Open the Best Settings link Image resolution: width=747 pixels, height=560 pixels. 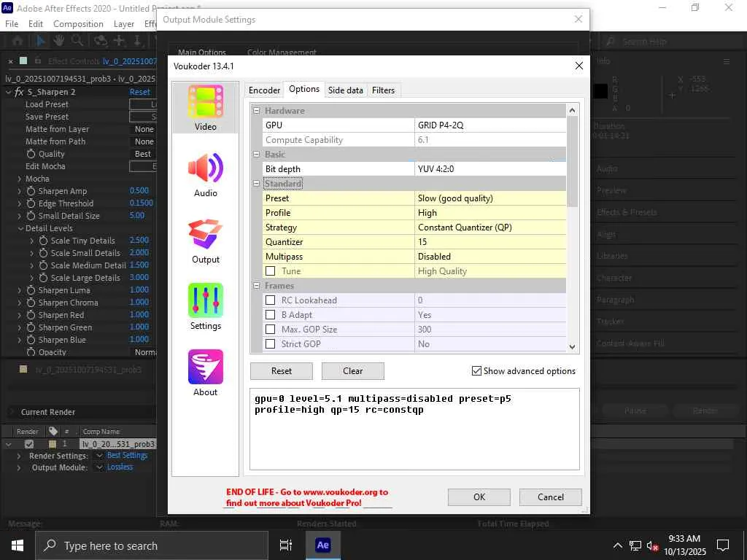[x=127, y=456]
